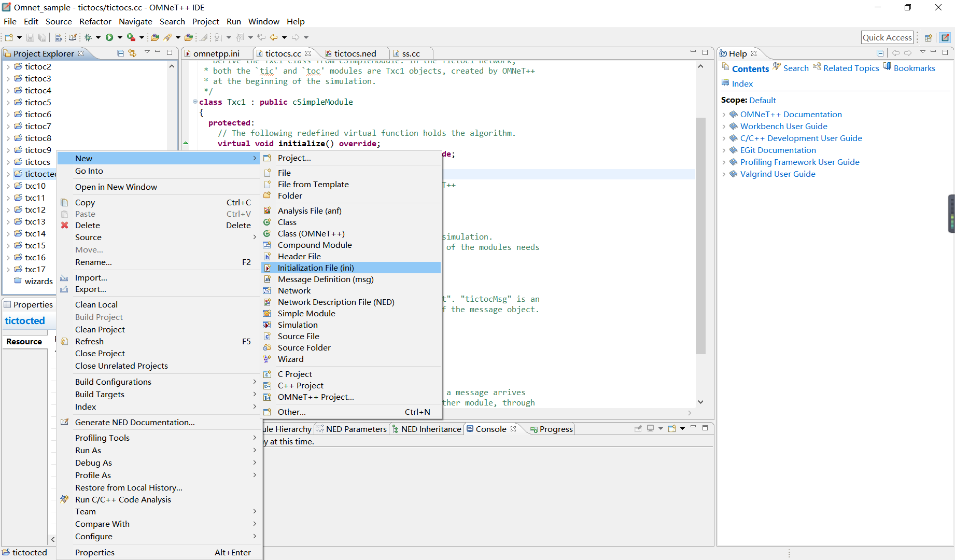Screen dimensions: 955x560
Task: Open the Open Perspective icon
Action: click(929, 37)
